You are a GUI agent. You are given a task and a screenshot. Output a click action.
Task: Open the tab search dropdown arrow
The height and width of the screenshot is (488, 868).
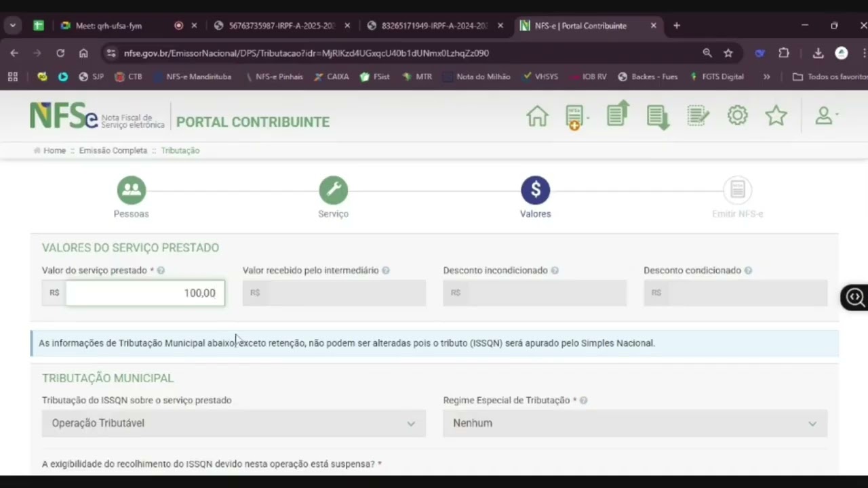coord(13,26)
